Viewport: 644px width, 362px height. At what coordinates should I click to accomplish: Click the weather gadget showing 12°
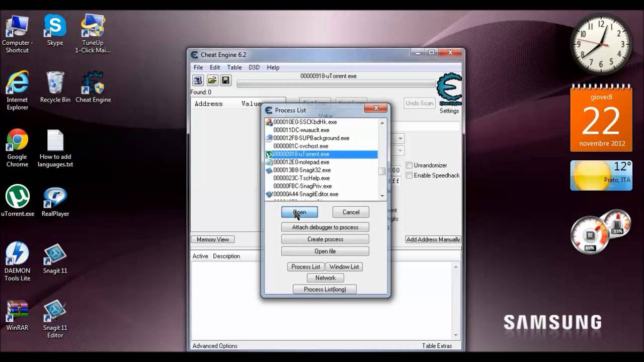[601, 175]
